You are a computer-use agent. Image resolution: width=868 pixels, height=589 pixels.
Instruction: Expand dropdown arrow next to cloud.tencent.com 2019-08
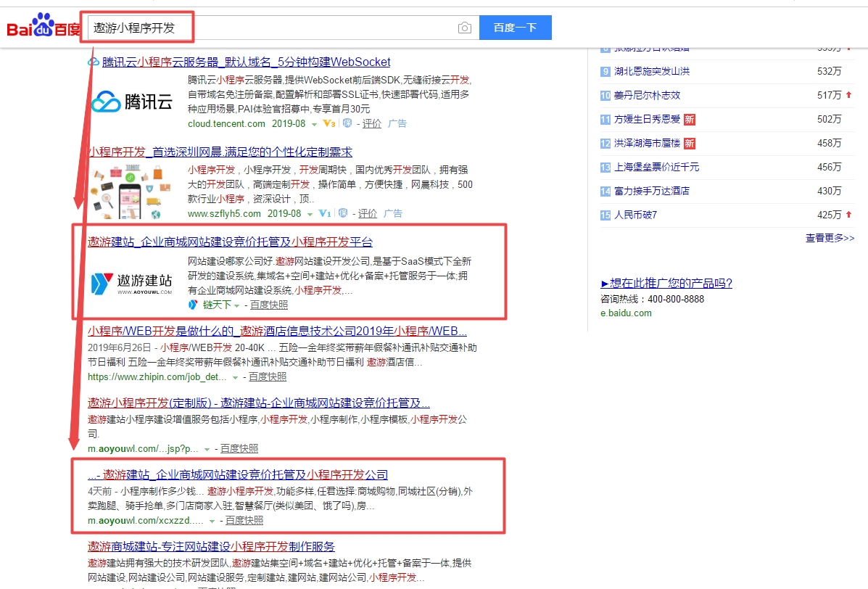[314, 124]
